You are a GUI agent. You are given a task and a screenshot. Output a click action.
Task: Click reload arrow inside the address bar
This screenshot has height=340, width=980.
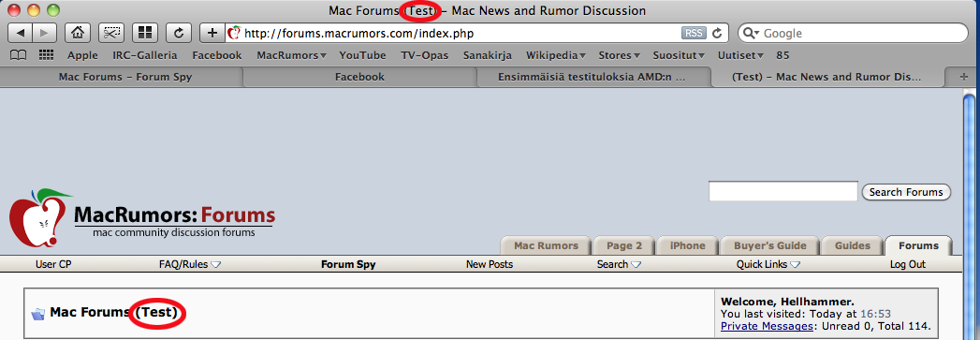[x=718, y=33]
